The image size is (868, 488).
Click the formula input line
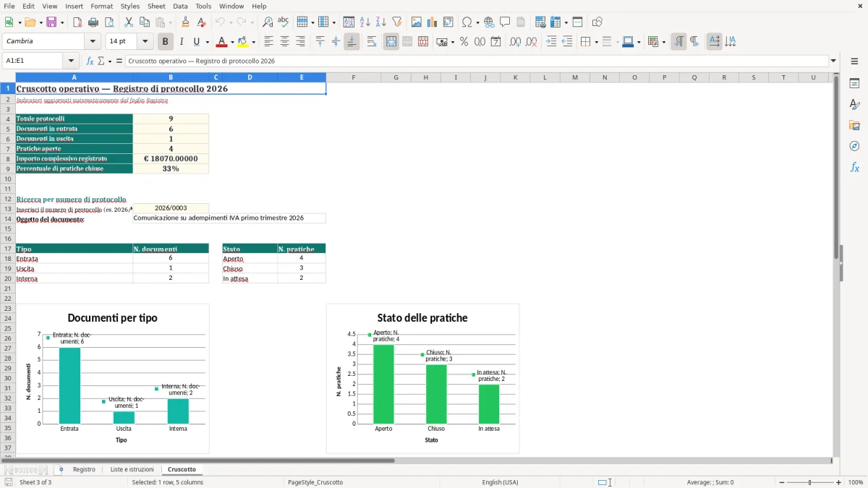(476, 61)
